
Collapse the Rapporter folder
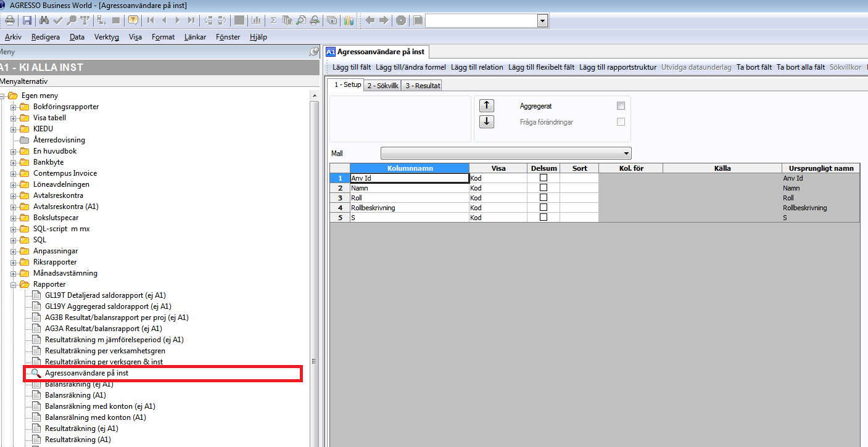pos(14,284)
